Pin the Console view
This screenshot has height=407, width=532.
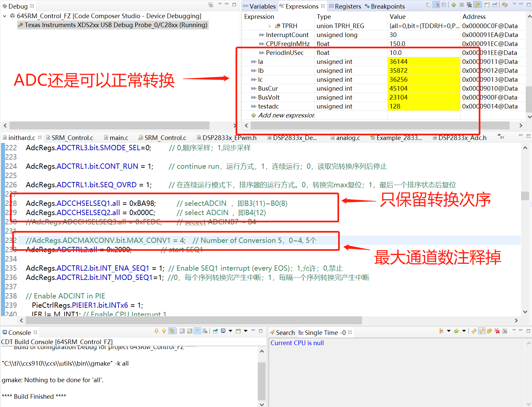coord(215,331)
